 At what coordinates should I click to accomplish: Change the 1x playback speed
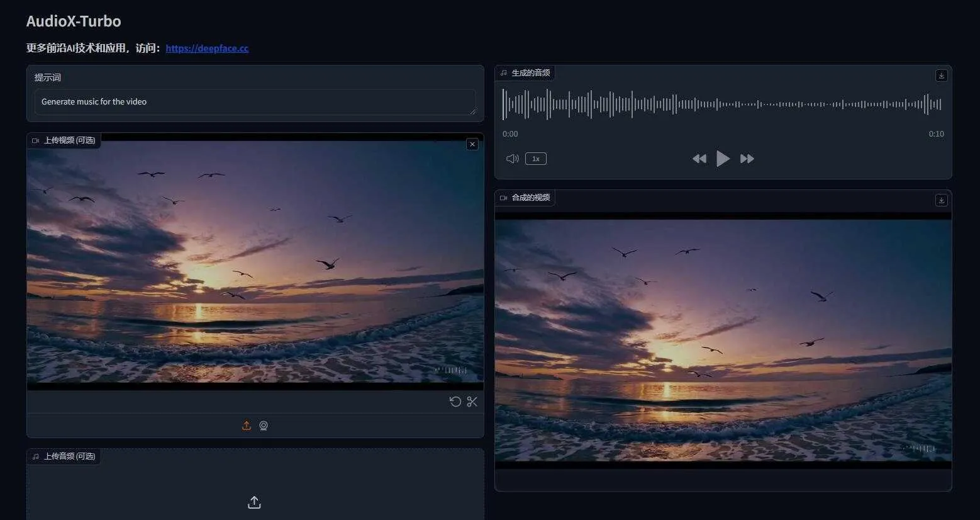[536, 159]
